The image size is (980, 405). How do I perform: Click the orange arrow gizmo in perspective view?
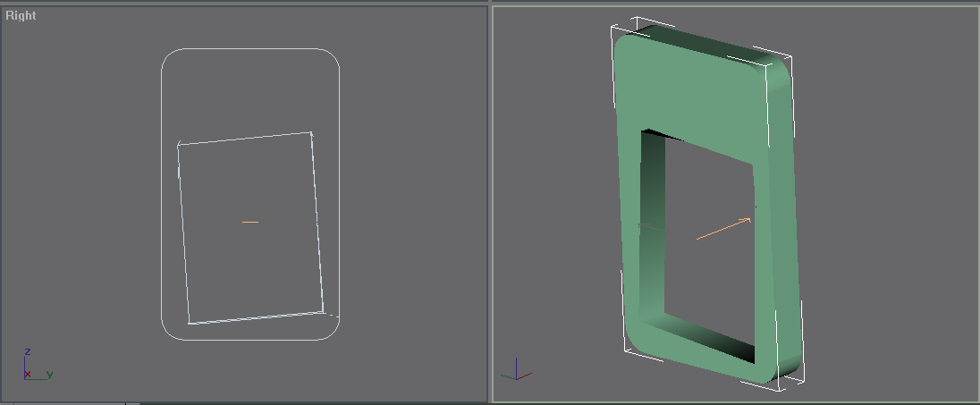[x=723, y=229]
